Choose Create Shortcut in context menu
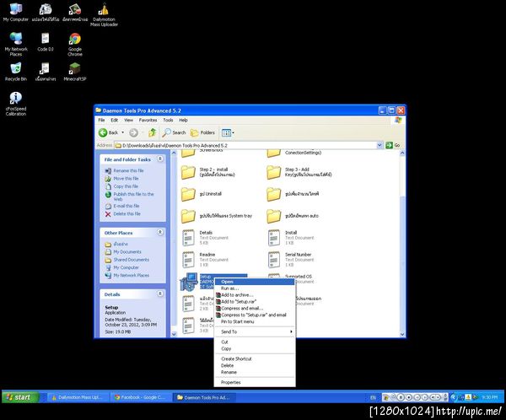506x420 pixels. point(255,359)
